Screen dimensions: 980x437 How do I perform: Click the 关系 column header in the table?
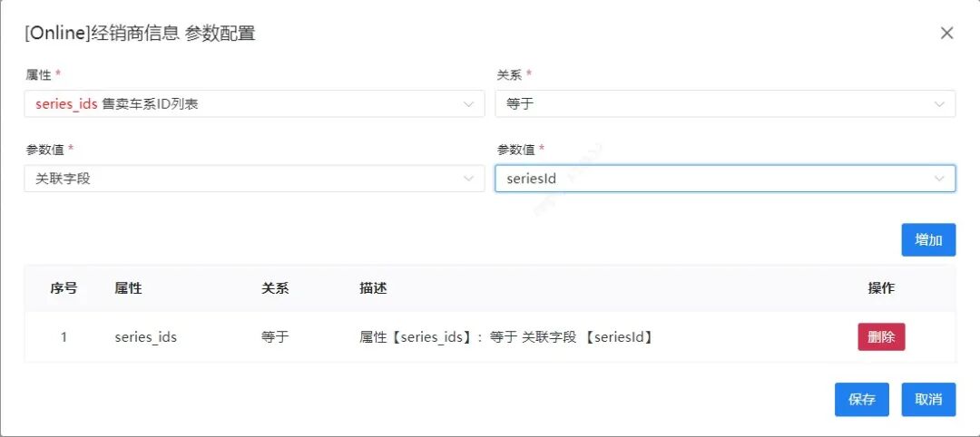coord(275,288)
